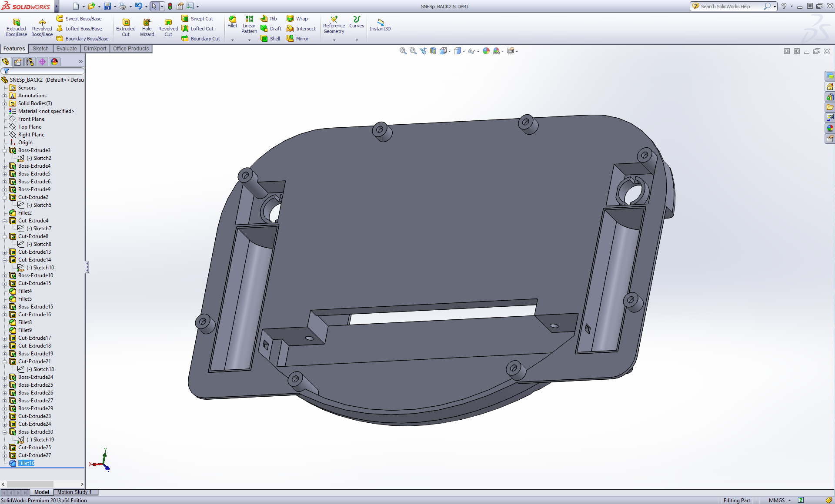This screenshot has width=835, height=504.
Task: Select Cut-Extrude27 in the tree
Action: tap(34, 455)
